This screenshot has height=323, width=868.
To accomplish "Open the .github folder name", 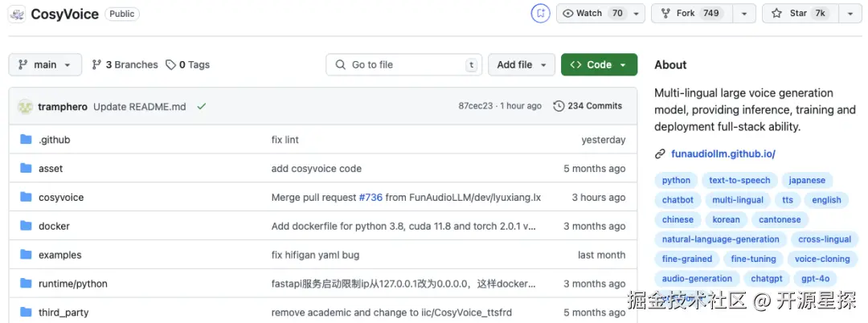I will pos(55,140).
